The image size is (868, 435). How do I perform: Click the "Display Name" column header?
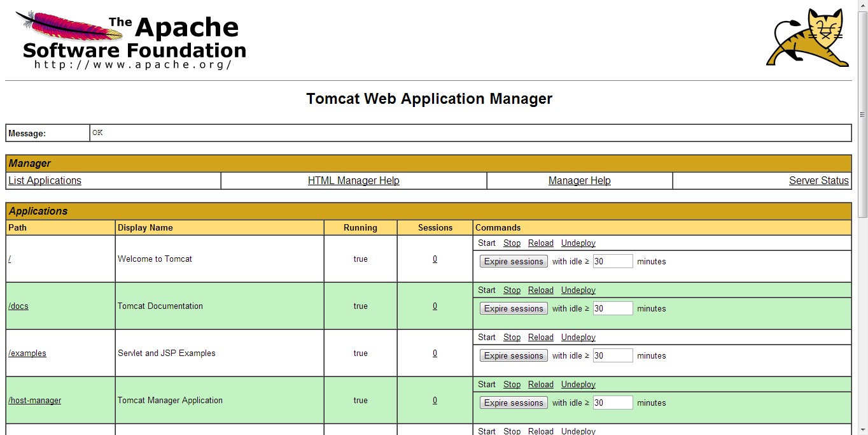tap(145, 228)
